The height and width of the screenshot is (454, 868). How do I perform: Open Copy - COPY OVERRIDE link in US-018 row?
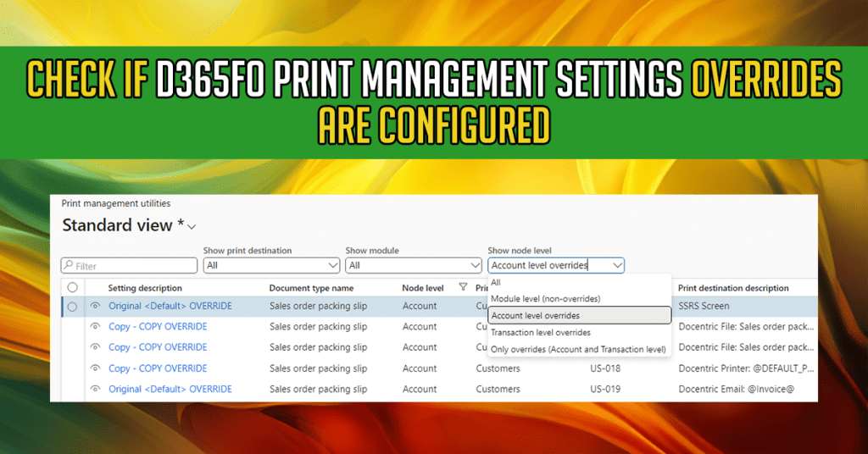(x=158, y=368)
